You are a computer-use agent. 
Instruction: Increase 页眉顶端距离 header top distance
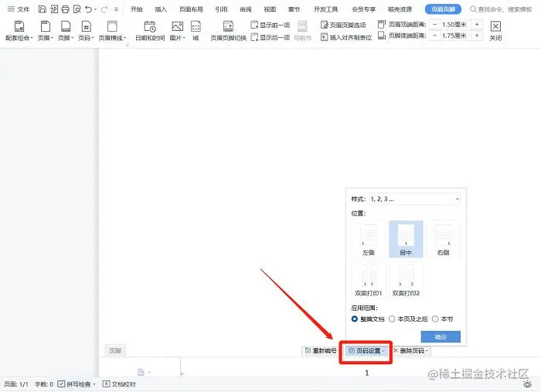[477, 25]
